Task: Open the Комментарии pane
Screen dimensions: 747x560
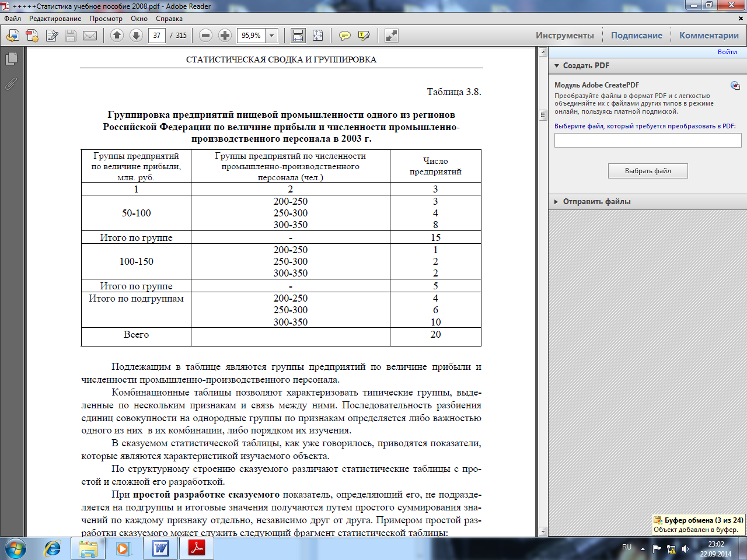Action: click(709, 36)
